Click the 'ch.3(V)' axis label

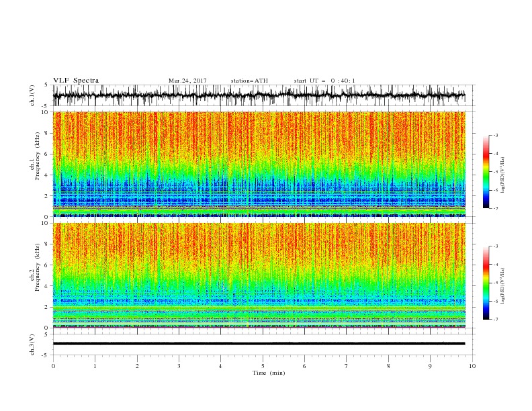pos(32,345)
